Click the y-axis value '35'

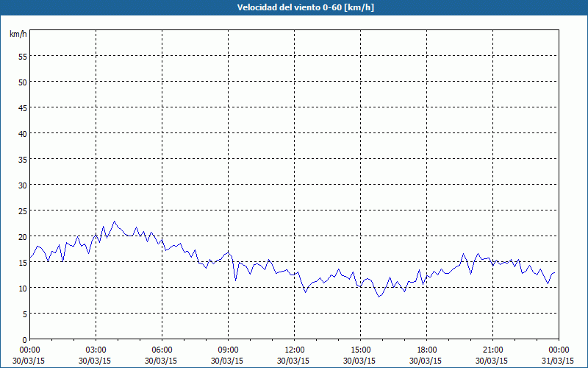click(23, 160)
